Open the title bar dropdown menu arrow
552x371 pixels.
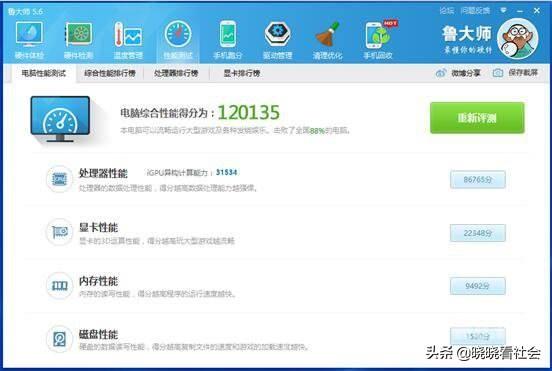click(x=503, y=11)
